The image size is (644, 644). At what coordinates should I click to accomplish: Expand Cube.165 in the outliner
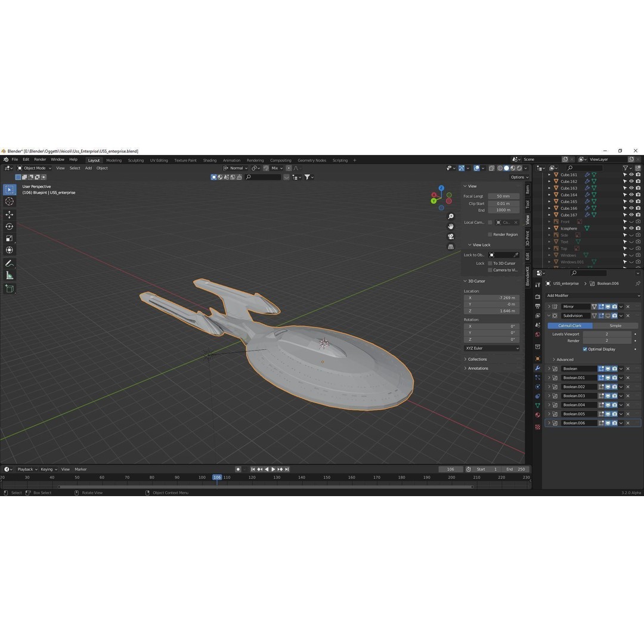click(549, 202)
